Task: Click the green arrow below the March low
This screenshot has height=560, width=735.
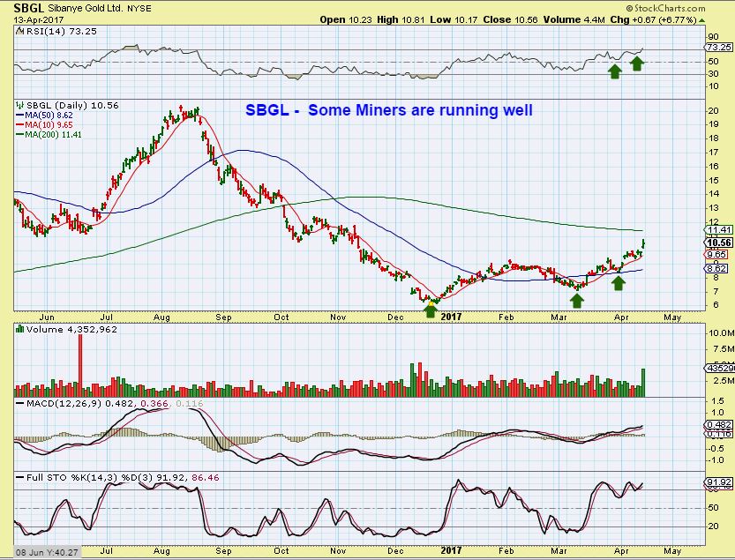Action: (577, 301)
